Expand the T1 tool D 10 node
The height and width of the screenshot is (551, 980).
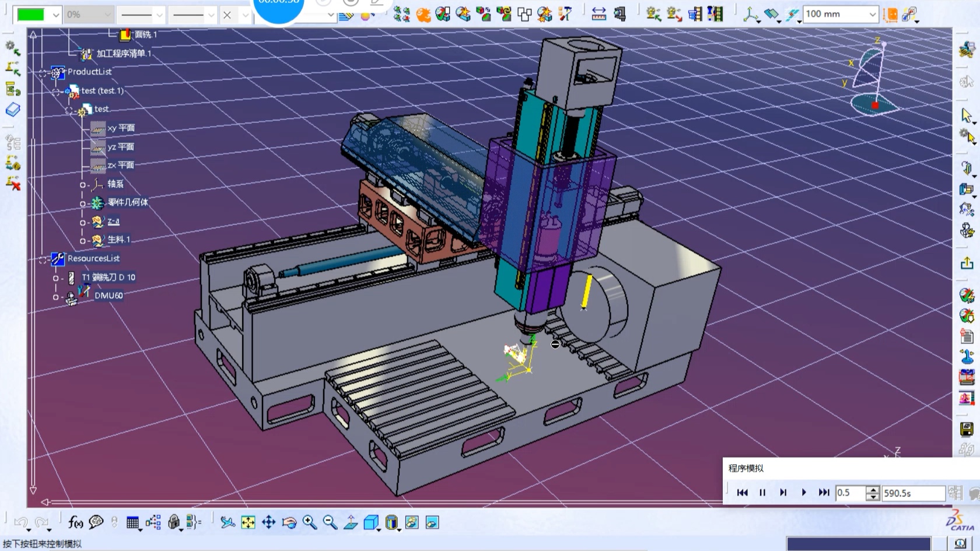56,278
